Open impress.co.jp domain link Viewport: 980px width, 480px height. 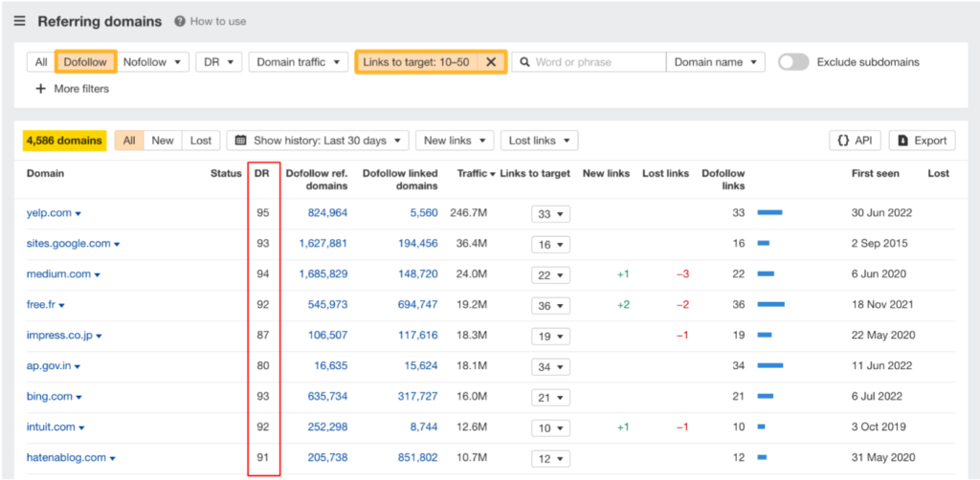click(59, 336)
